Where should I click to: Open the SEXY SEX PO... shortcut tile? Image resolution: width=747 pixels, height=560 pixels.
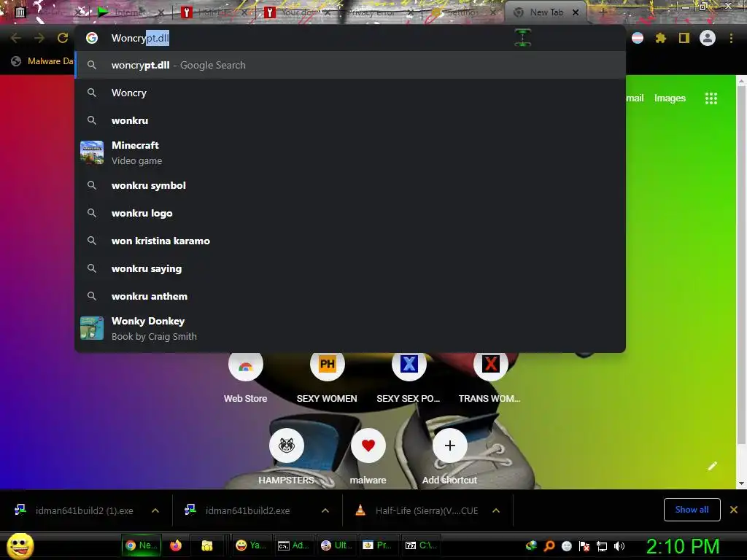(x=409, y=377)
